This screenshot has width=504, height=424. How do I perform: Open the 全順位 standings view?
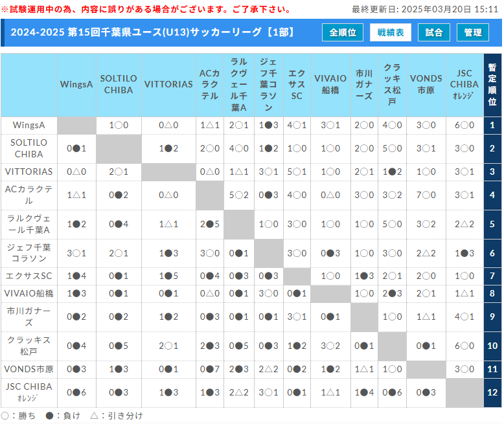[343, 32]
